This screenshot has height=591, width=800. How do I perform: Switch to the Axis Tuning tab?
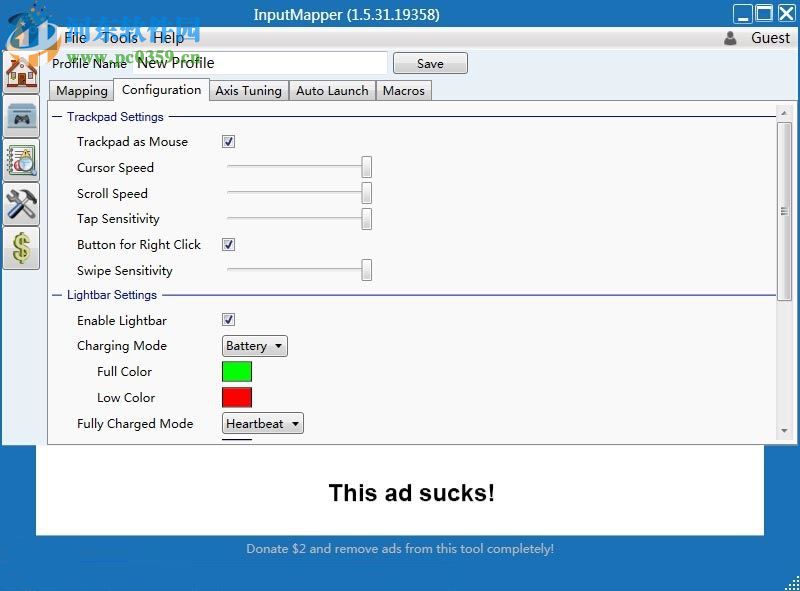coord(248,91)
